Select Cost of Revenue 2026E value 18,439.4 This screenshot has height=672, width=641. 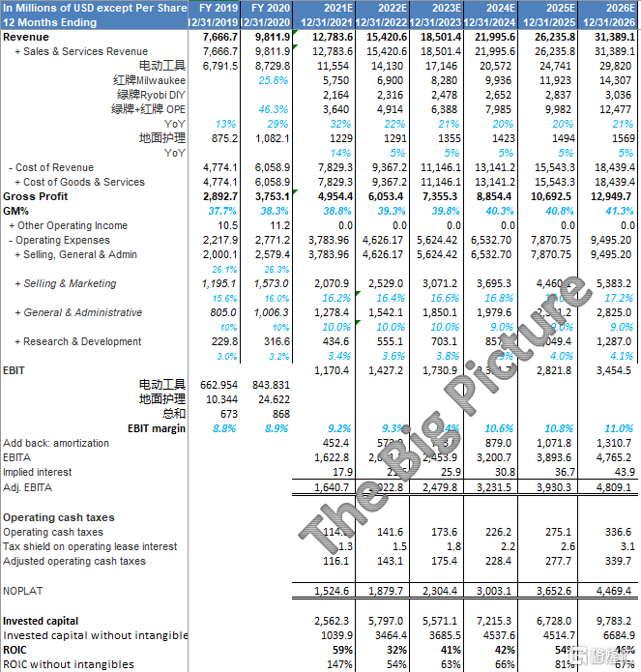(x=615, y=167)
